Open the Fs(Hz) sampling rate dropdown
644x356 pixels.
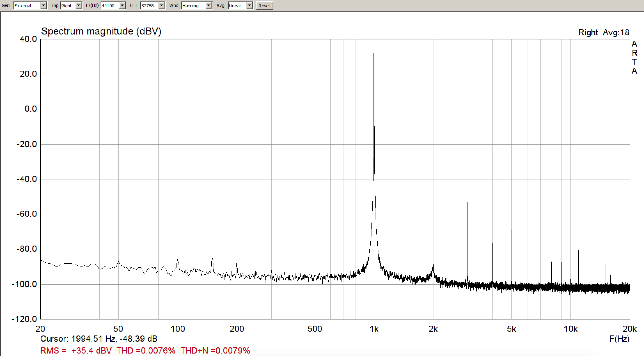click(122, 6)
